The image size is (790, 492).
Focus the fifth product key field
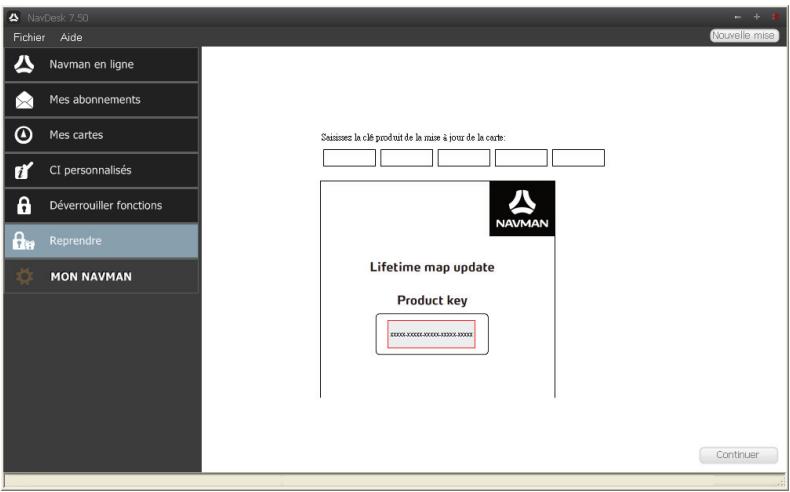click(x=578, y=158)
